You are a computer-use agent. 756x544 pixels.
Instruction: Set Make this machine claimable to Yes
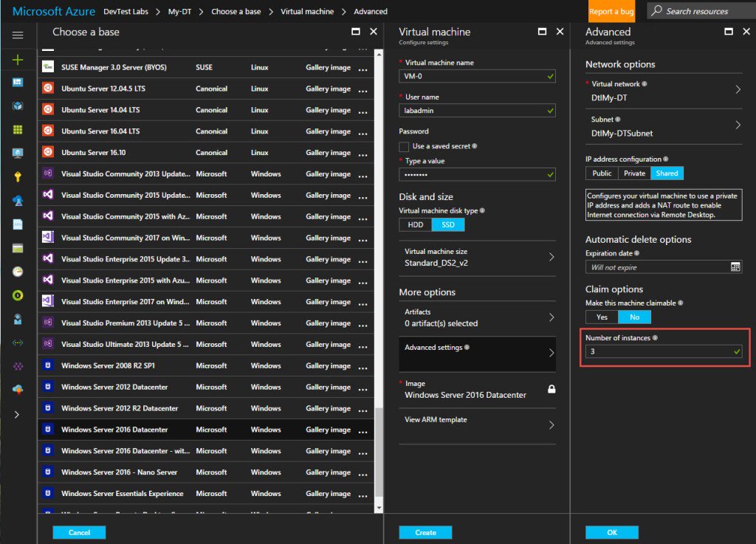(x=602, y=315)
